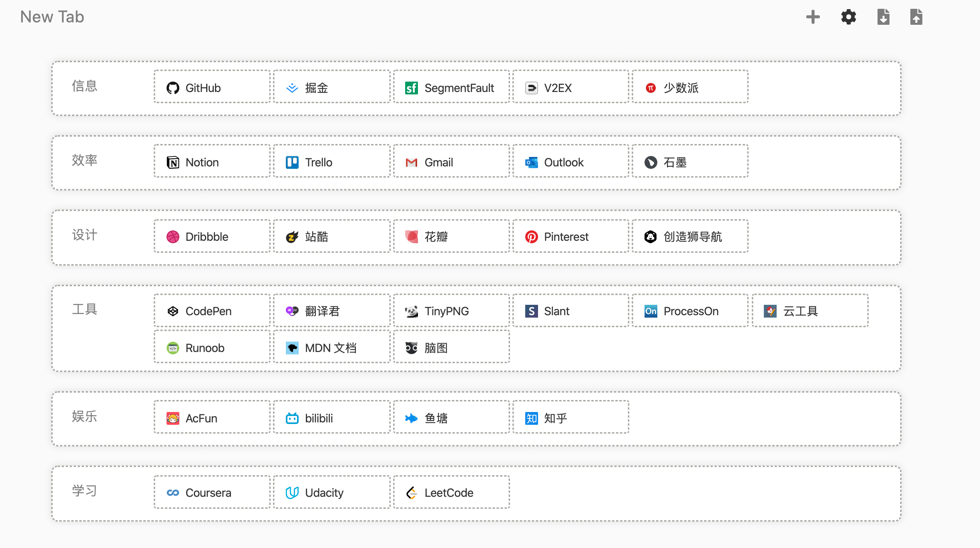Visit the Coursera bookmark
This screenshot has width=980, height=548.
[212, 493]
